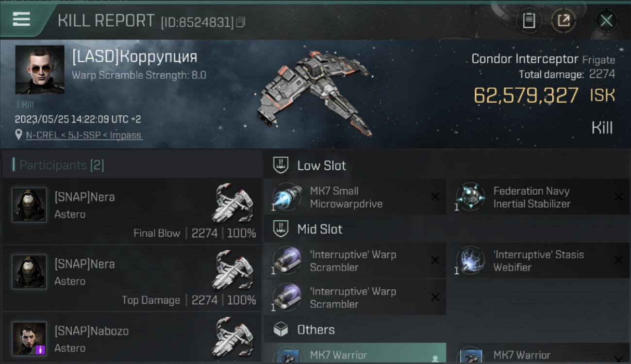Select Nera Final Blow participant entry
The width and height of the screenshot is (631, 364).
(132, 212)
